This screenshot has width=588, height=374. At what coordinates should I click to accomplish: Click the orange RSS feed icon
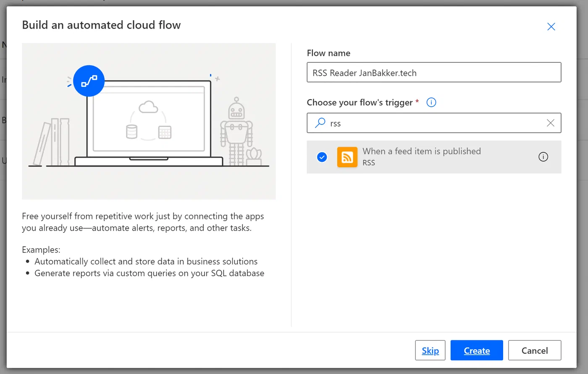point(347,157)
